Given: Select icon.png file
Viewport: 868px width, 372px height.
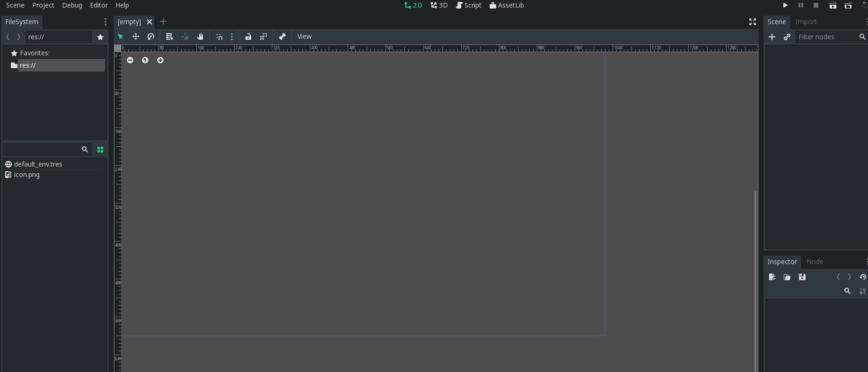Looking at the screenshot, I should [x=27, y=175].
